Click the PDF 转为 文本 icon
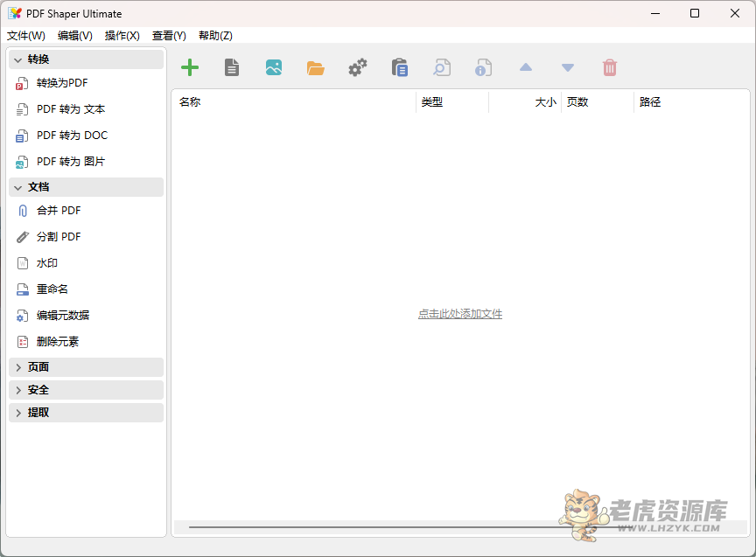The image size is (756, 557). click(22, 109)
